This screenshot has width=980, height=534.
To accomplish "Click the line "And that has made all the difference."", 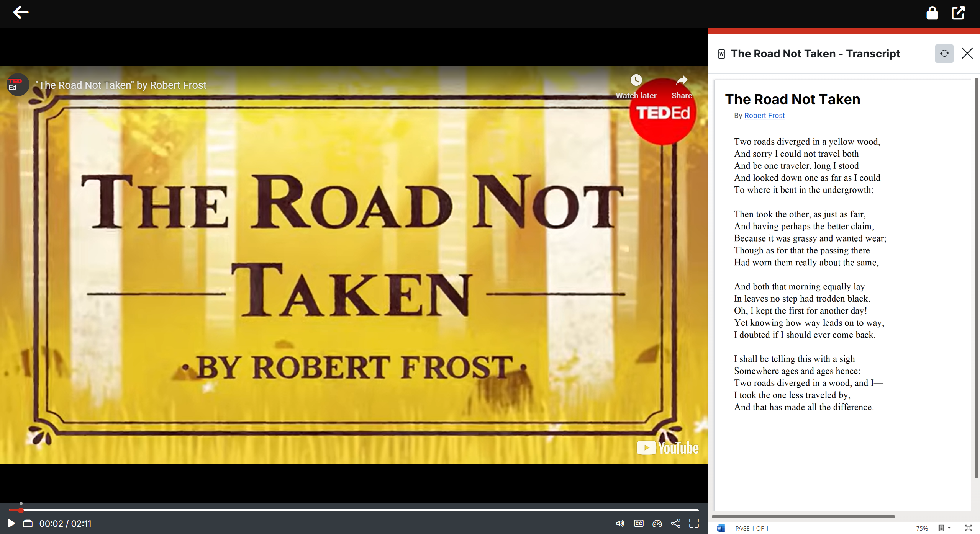I will (804, 407).
